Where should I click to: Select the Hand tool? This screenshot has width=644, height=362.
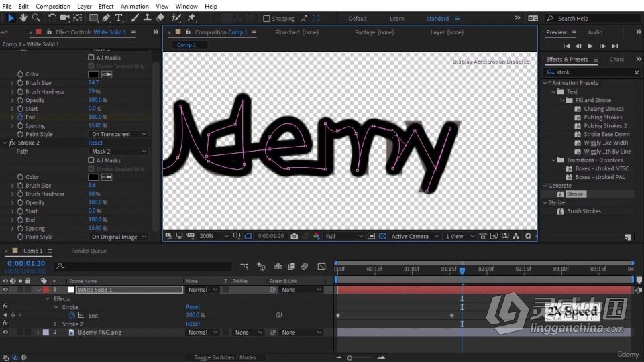(x=23, y=17)
